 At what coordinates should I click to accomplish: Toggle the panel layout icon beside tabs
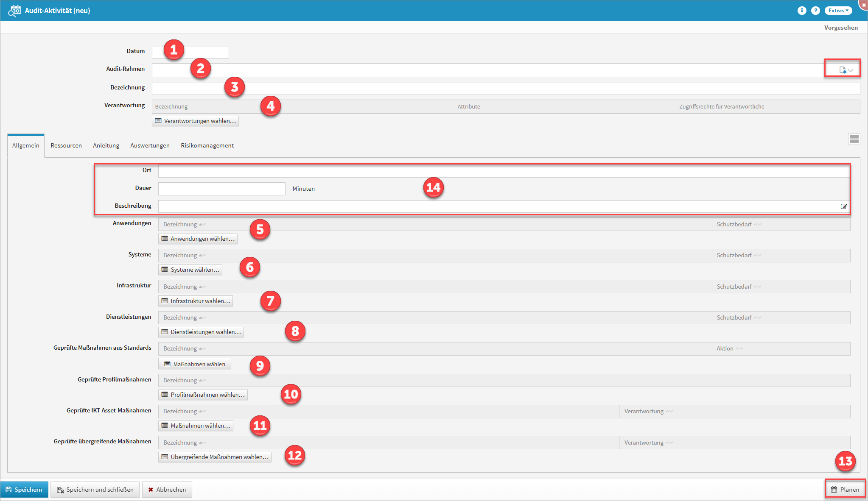(854, 139)
